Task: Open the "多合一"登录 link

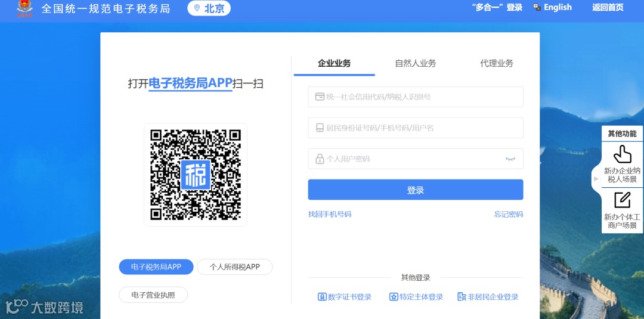Action: (x=497, y=7)
